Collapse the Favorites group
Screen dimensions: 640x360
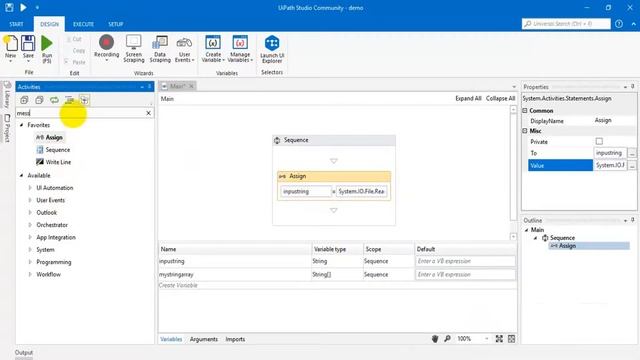click(22, 125)
